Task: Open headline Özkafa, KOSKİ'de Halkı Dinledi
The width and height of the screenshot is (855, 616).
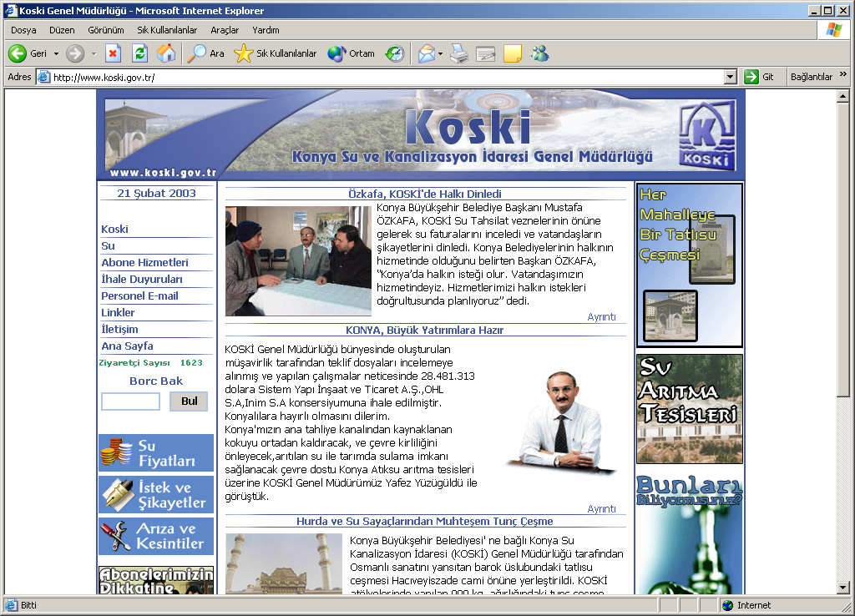Action: (x=425, y=194)
